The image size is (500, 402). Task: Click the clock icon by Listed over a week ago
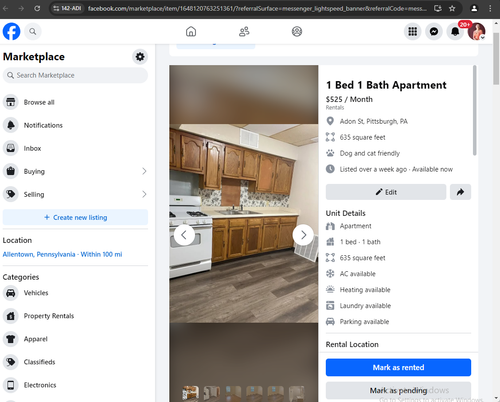click(x=330, y=169)
